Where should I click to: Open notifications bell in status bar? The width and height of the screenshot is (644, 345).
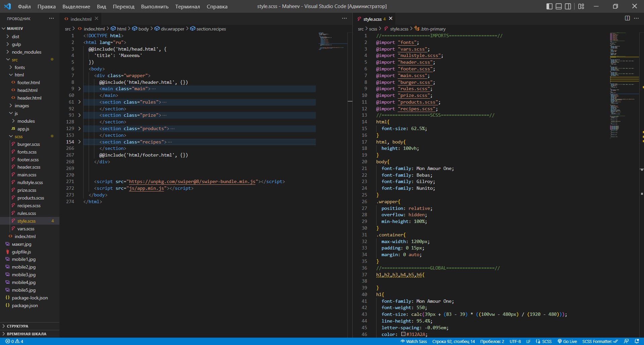[x=637, y=341]
